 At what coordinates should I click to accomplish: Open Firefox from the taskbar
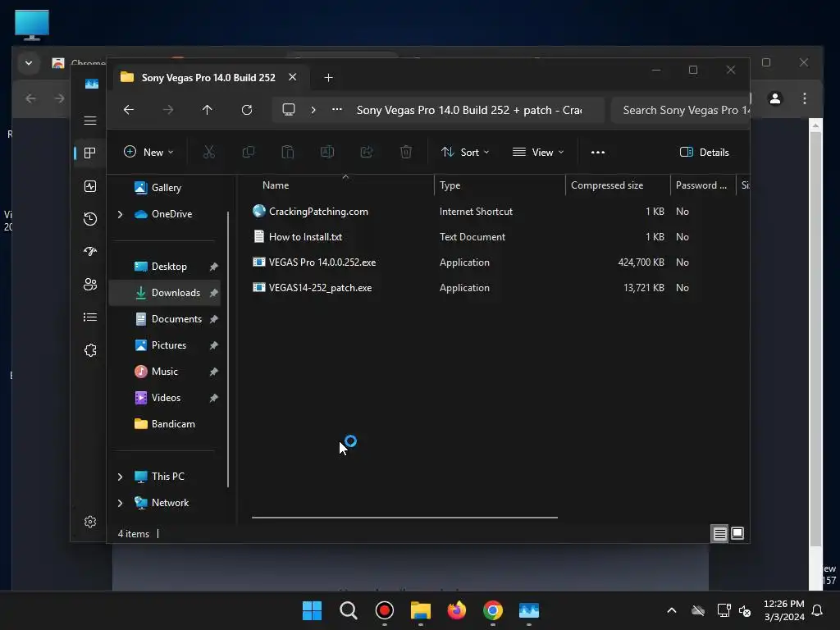456,610
